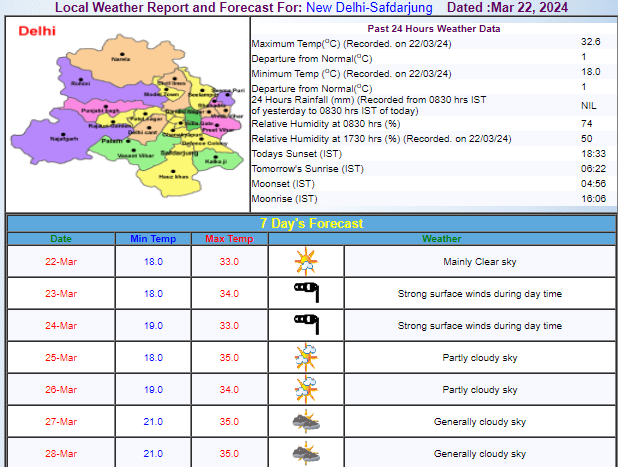The height and width of the screenshot is (467, 618).
Task: Click the 25-Mar date cell
Action: [x=61, y=357]
